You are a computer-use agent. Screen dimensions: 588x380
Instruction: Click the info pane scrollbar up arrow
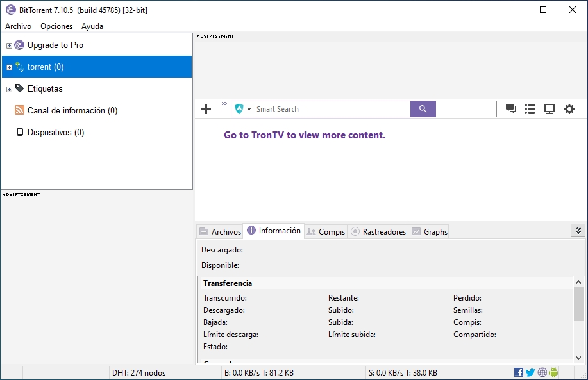point(578,282)
